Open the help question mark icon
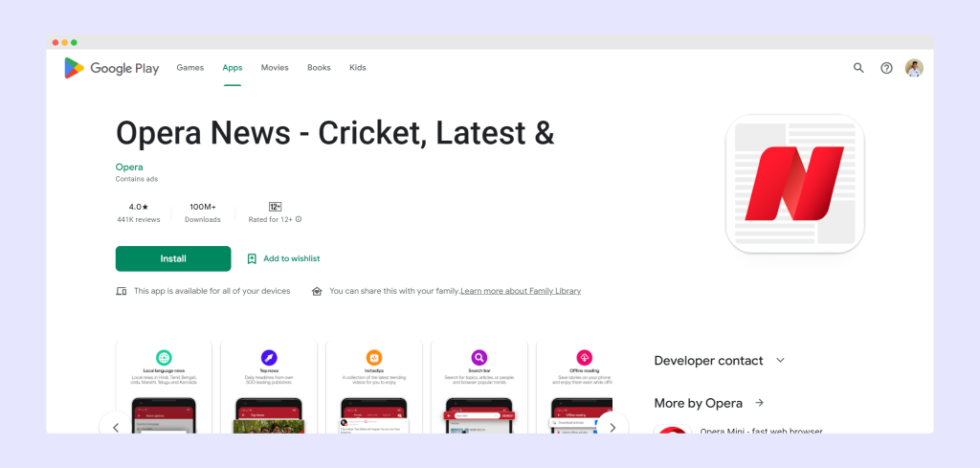 tap(886, 68)
